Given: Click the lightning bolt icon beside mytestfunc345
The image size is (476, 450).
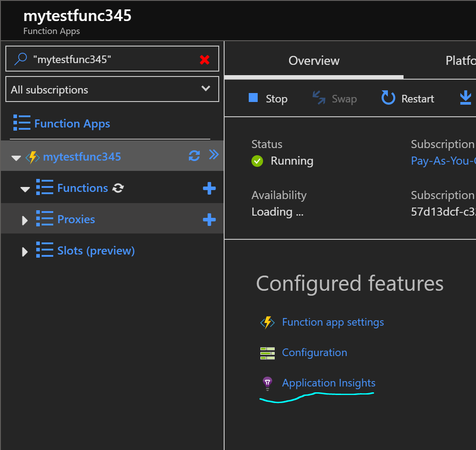Looking at the screenshot, I should [x=32, y=157].
